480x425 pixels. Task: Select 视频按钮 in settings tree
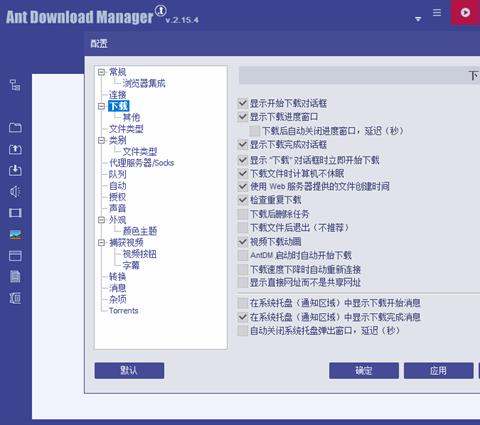140,254
